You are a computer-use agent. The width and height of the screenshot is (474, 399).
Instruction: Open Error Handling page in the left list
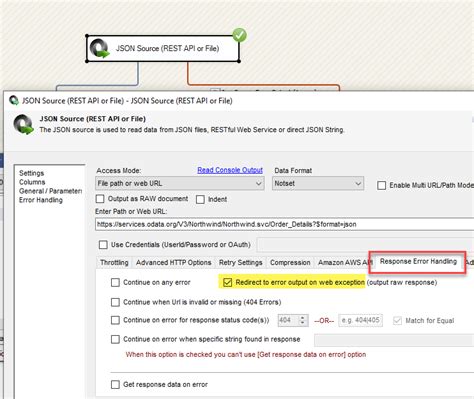[x=41, y=200]
